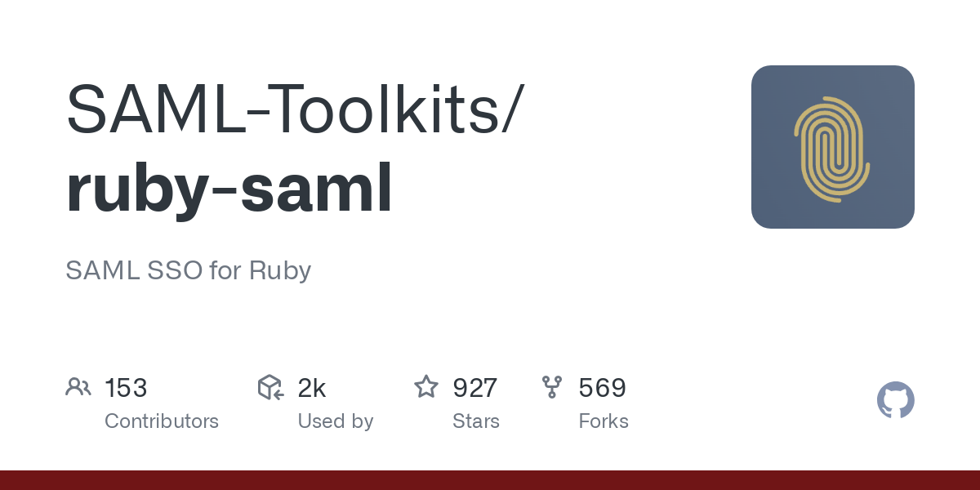980x490 pixels.
Task: Click the 569 forks count
Action: [x=603, y=388]
